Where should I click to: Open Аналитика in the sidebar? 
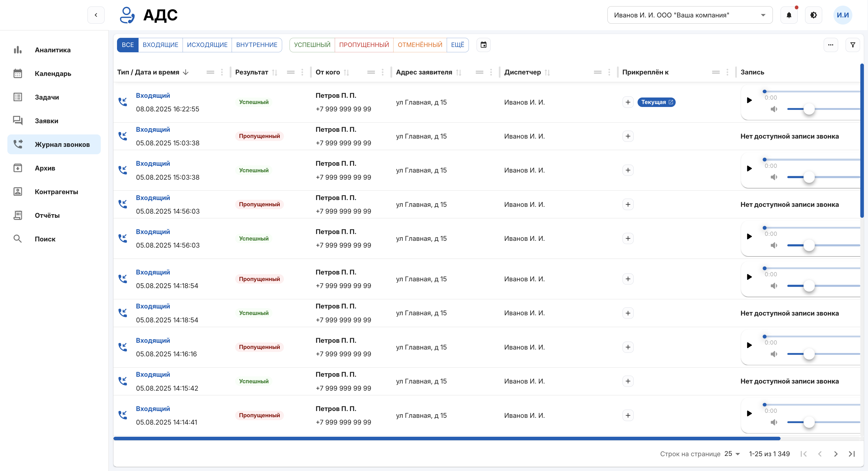(x=54, y=50)
